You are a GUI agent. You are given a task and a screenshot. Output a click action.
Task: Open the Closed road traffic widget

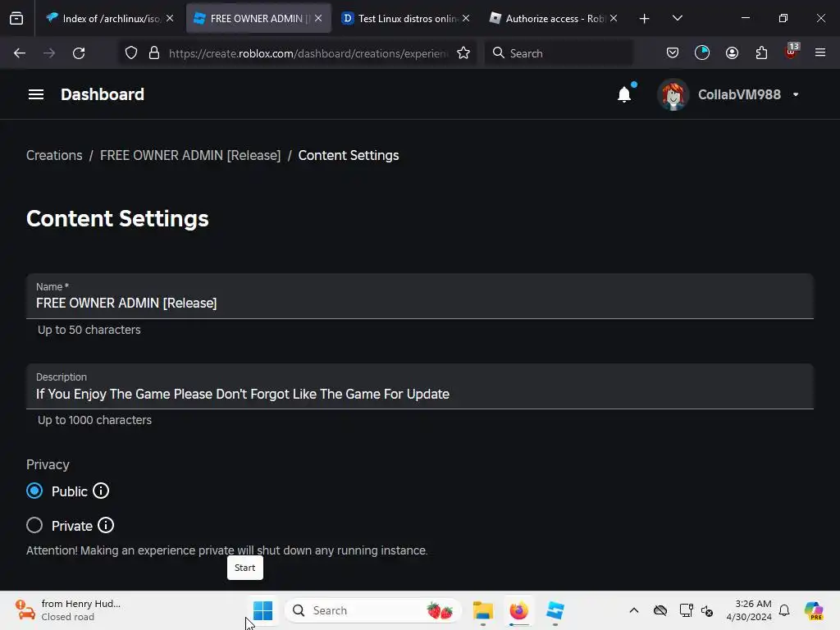point(69,610)
